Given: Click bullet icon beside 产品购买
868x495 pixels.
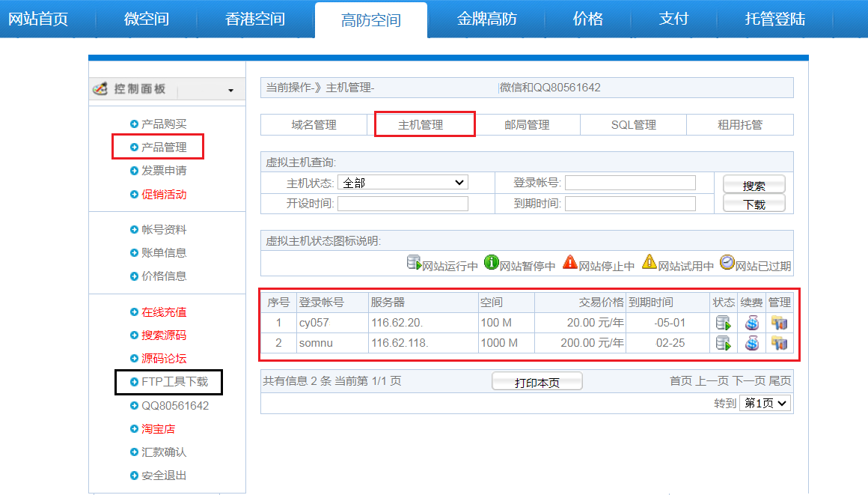Looking at the screenshot, I should (x=134, y=124).
